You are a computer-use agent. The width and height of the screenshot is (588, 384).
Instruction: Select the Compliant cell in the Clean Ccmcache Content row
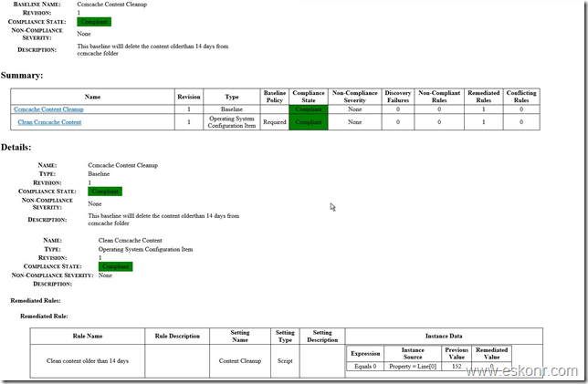pyautogui.click(x=308, y=122)
